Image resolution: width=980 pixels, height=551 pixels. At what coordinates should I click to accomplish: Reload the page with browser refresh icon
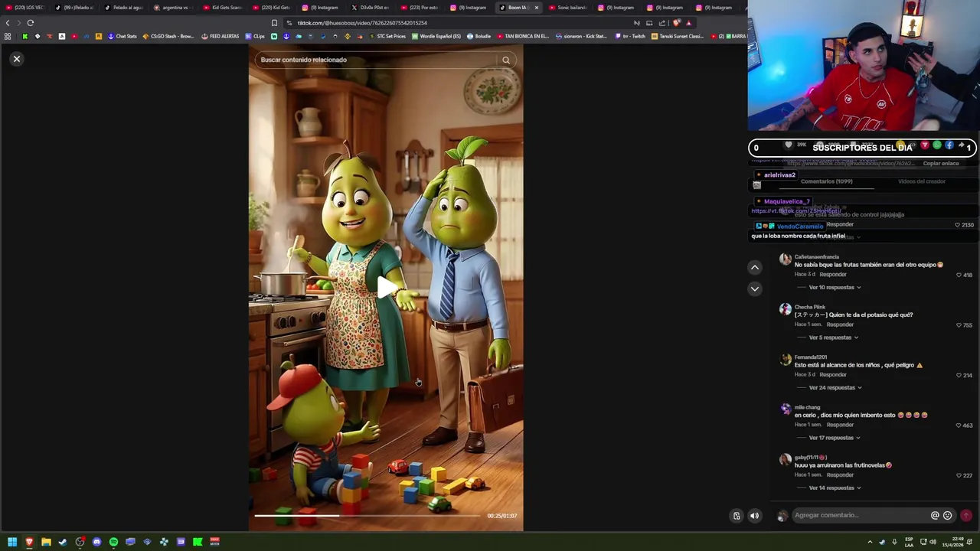(x=31, y=23)
